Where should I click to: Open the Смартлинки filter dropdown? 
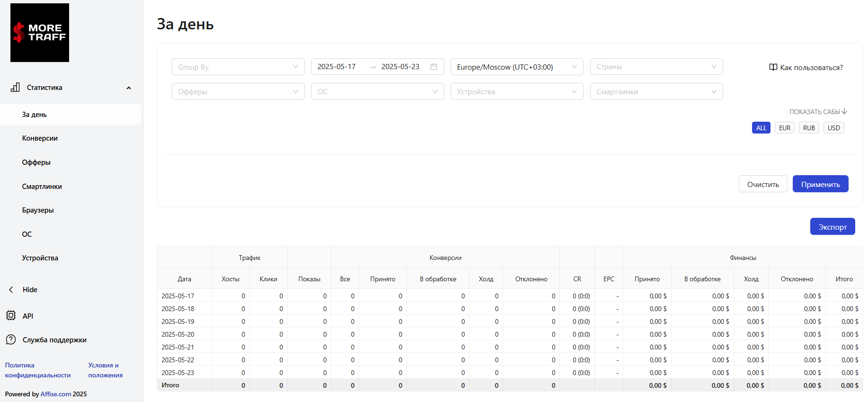[x=656, y=91]
